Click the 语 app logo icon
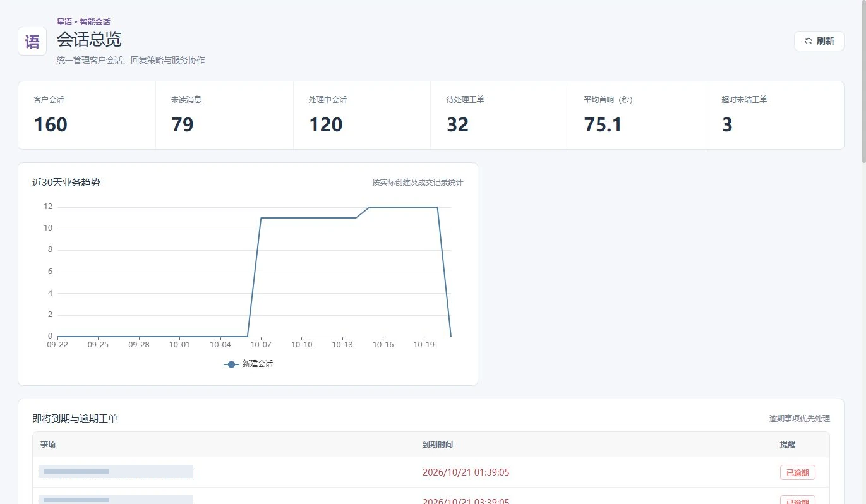 32,41
